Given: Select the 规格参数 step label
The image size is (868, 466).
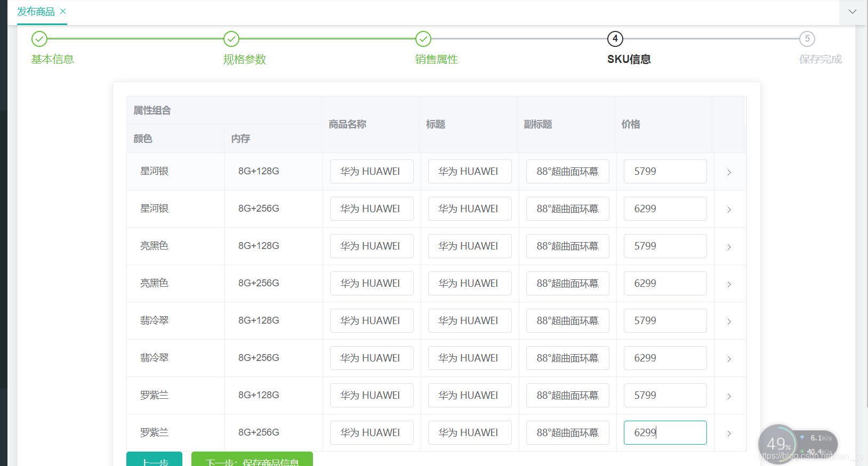Looking at the screenshot, I should pyautogui.click(x=245, y=59).
